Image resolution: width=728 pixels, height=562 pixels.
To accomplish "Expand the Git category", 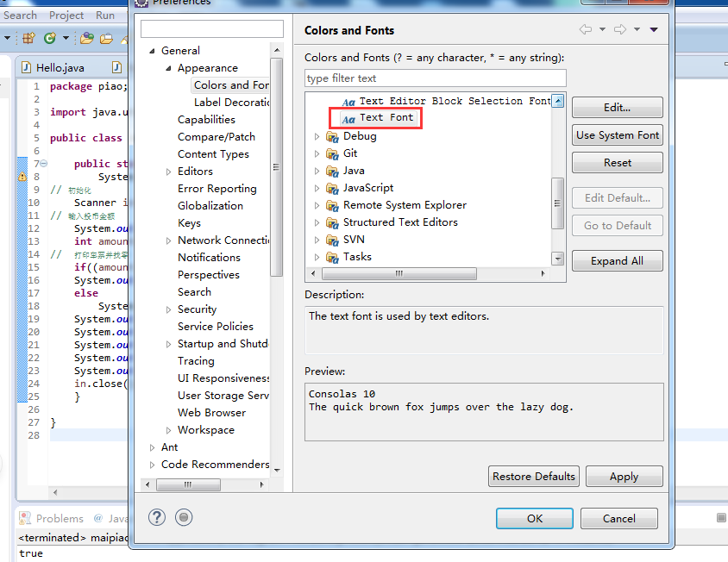I will tap(317, 153).
